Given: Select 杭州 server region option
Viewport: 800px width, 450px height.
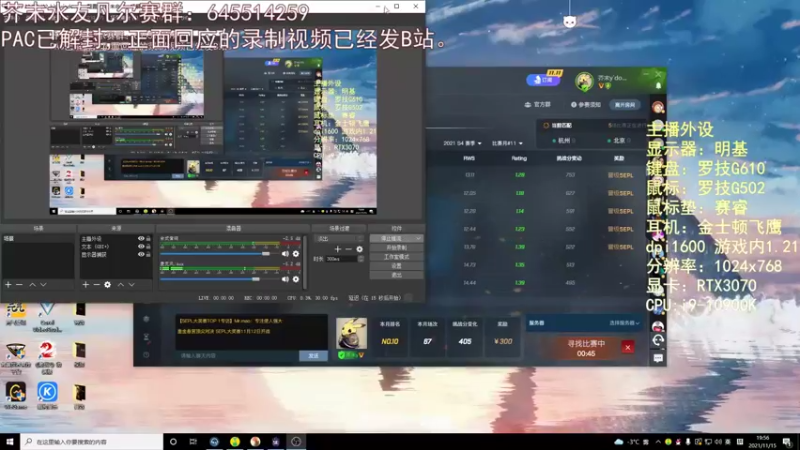Looking at the screenshot, I should point(564,140).
